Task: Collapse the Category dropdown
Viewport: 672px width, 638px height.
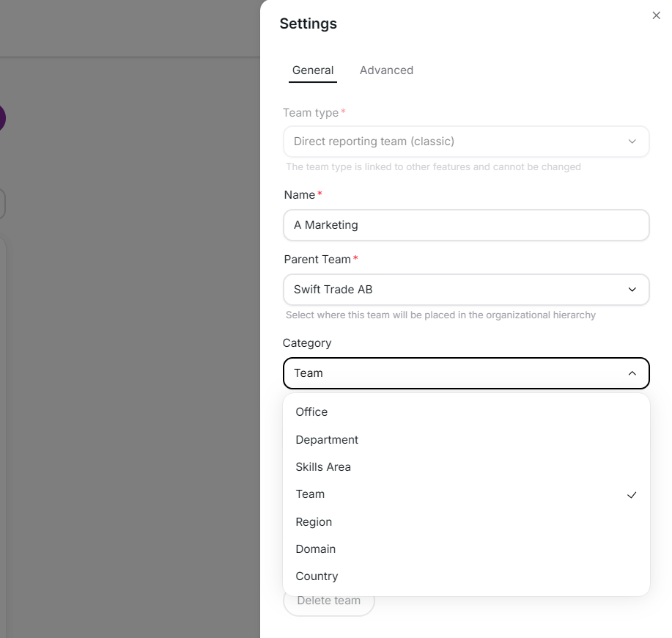Action: [x=466, y=373]
